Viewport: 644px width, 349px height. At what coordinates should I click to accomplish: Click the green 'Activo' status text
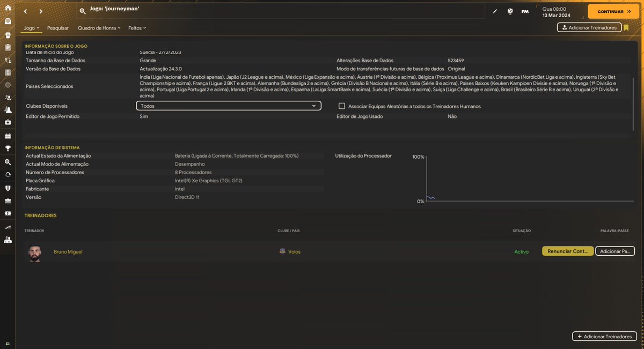521,251
